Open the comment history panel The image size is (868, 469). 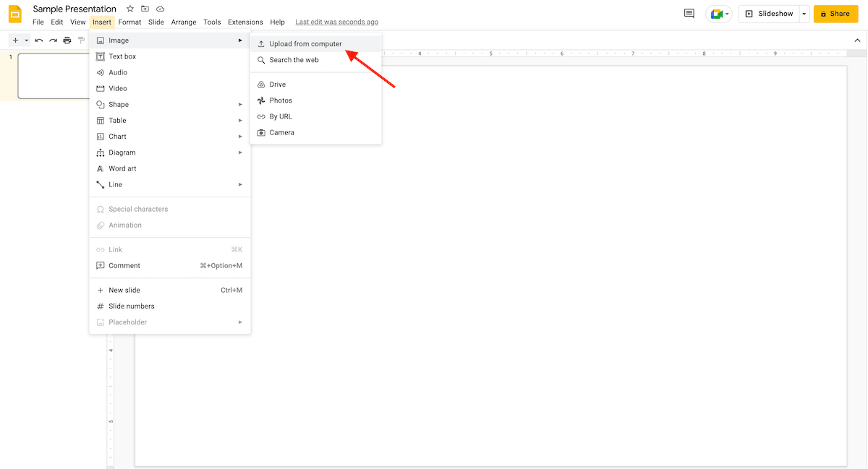pyautogui.click(x=689, y=13)
